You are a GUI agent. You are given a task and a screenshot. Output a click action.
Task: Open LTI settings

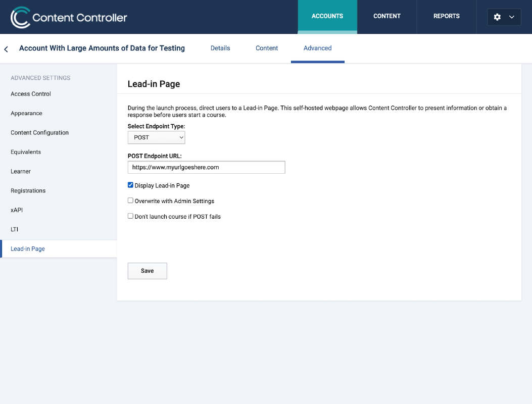14,229
